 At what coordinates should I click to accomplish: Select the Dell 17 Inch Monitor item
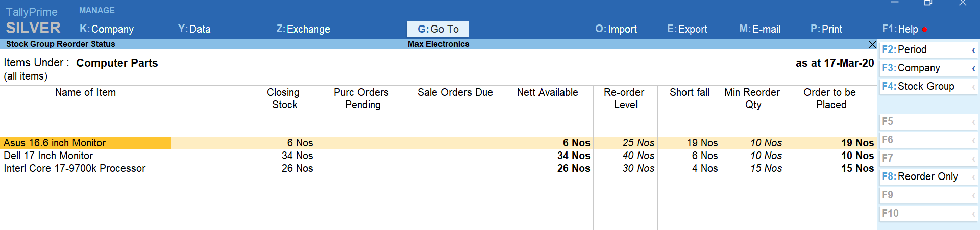[x=48, y=156]
